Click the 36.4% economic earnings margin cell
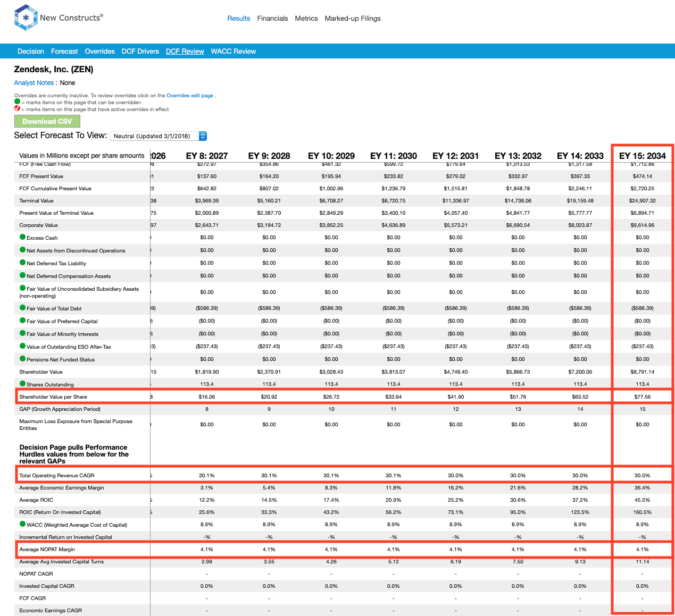Image resolution: width=675 pixels, height=616 pixels. click(x=643, y=487)
